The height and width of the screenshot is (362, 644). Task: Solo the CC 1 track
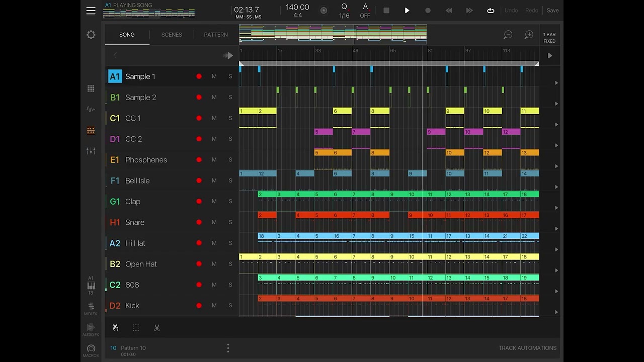point(230,118)
